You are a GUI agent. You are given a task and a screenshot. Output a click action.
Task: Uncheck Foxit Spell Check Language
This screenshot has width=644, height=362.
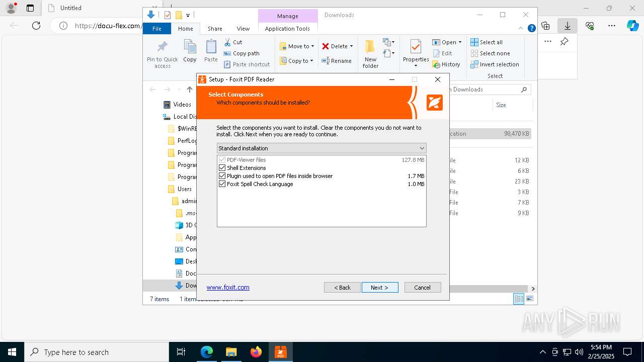(222, 184)
